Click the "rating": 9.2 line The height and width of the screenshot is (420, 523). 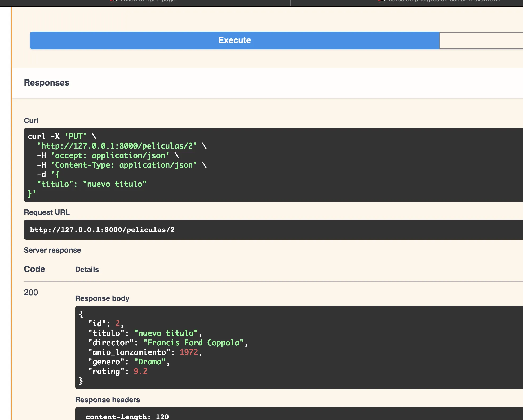pos(118,371)
